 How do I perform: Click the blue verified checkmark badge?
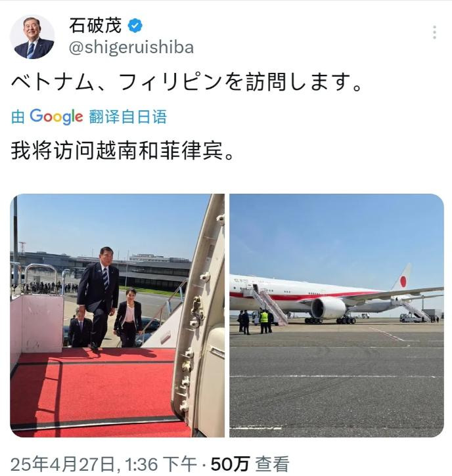point(135,26)
